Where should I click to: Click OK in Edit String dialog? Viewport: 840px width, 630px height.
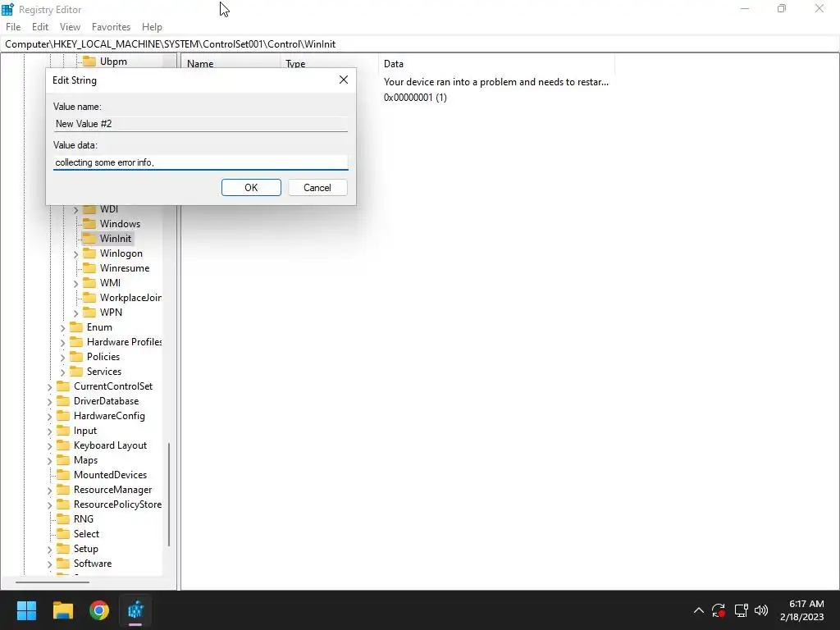click(x=251, y=188)
